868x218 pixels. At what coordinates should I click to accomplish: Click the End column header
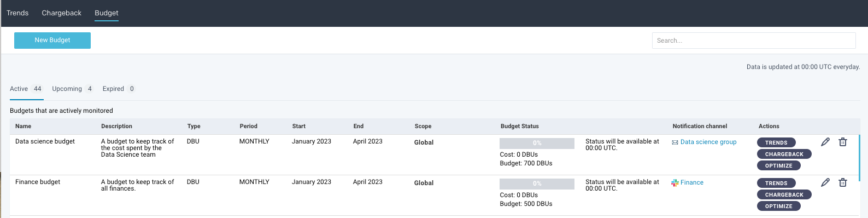358,126
